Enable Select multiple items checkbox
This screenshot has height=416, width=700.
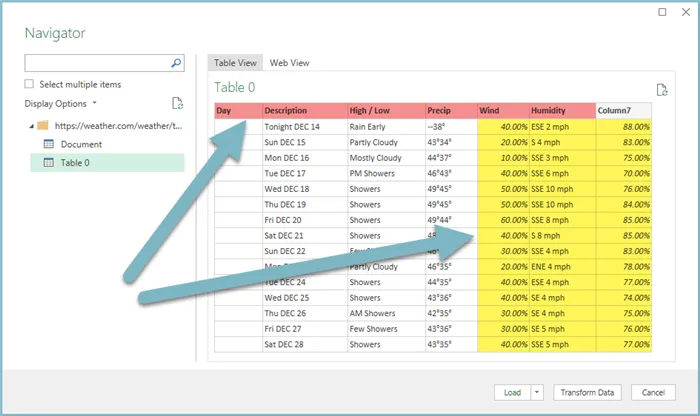click(x=30, y=85)
